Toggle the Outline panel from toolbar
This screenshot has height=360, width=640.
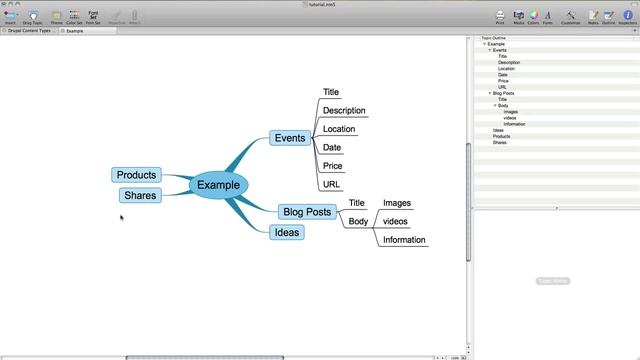(609, 16)
